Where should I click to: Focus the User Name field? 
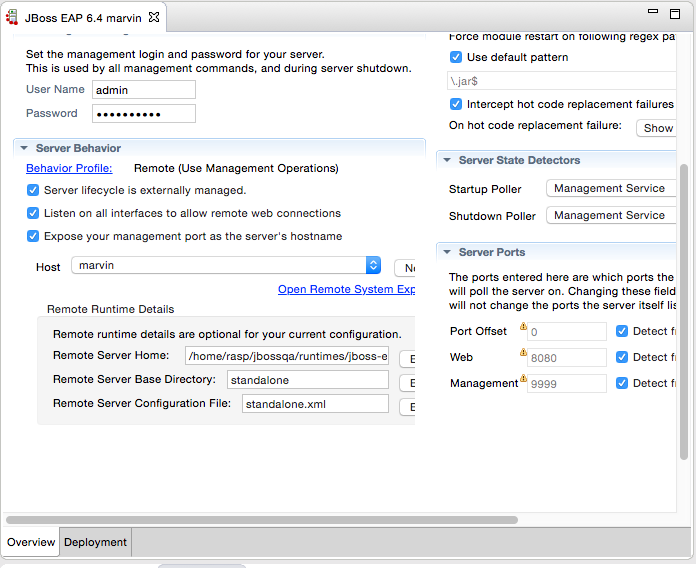point(144,90)
